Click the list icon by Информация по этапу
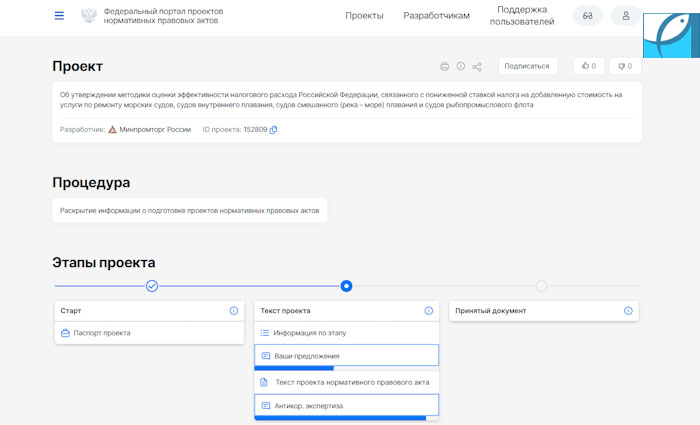This screenshot has width=700, height=425. [265, 333]
